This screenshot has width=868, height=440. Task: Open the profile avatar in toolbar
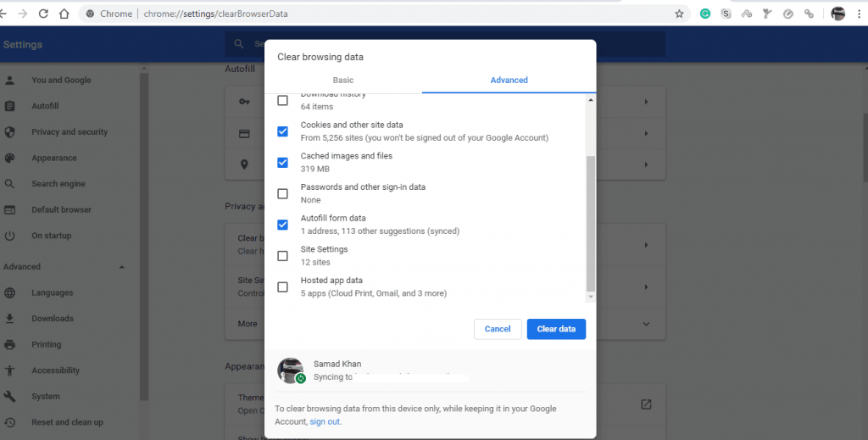click(837, 14)
